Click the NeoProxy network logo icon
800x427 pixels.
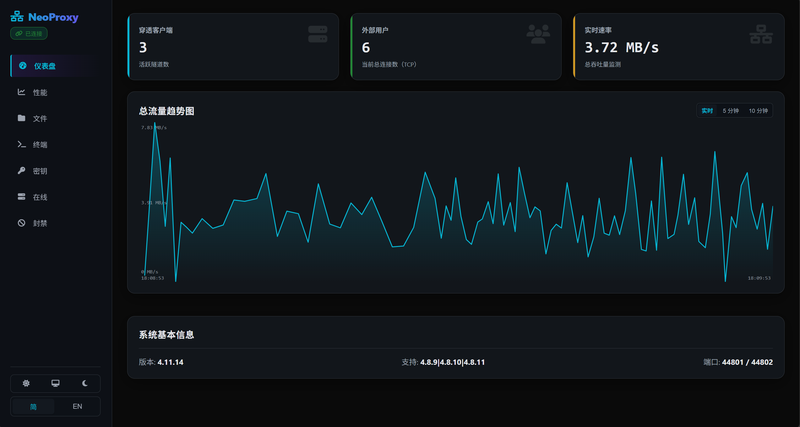[17, 17]
